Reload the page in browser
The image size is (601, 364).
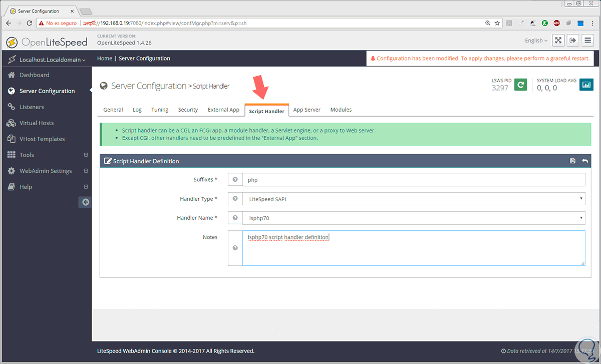(30, 23)
